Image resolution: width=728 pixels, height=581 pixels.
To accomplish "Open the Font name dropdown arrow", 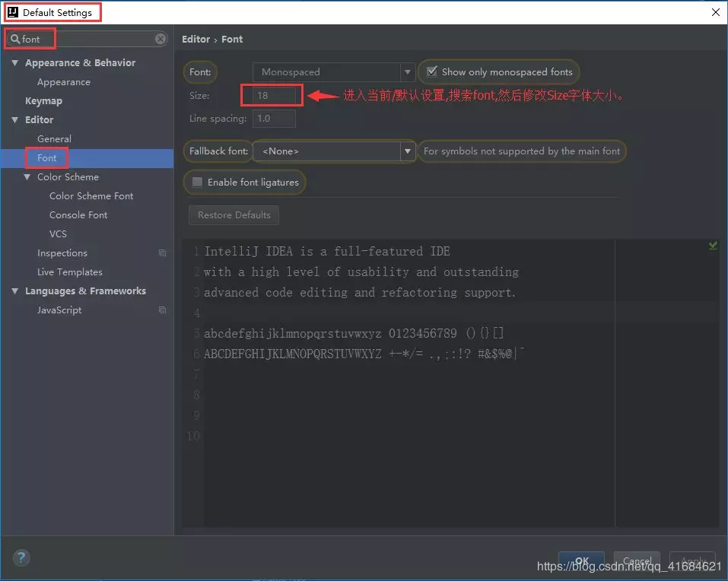I will coord(407,72).
